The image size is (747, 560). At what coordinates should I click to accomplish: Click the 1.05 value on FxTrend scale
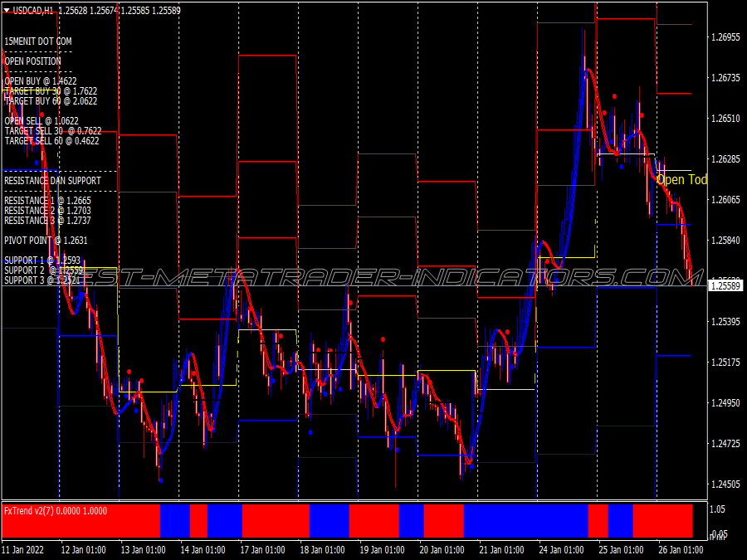(717, 509)
